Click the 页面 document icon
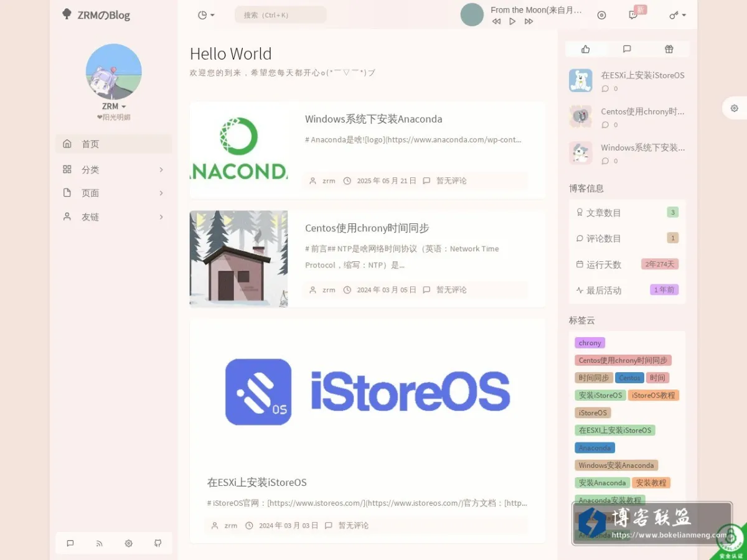The image size is (747, 560). (67, 193)
